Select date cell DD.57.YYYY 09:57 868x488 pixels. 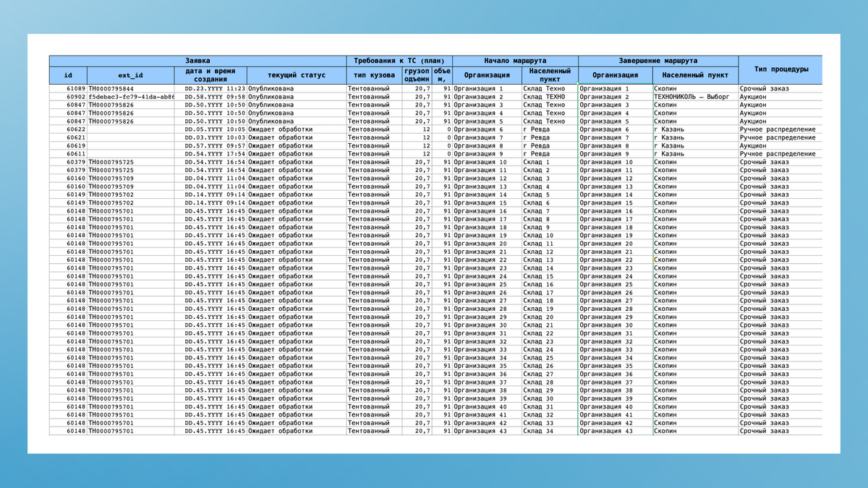[210, 145]
